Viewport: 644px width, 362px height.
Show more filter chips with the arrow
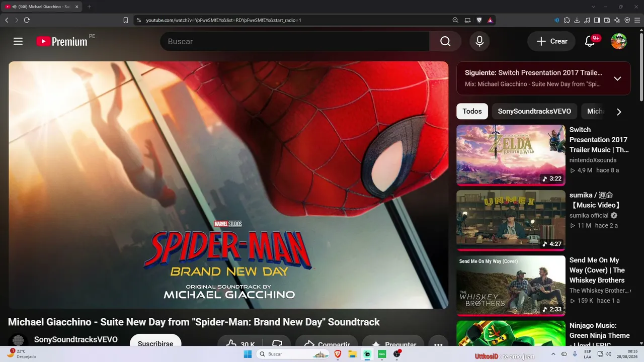click(619, 112)
